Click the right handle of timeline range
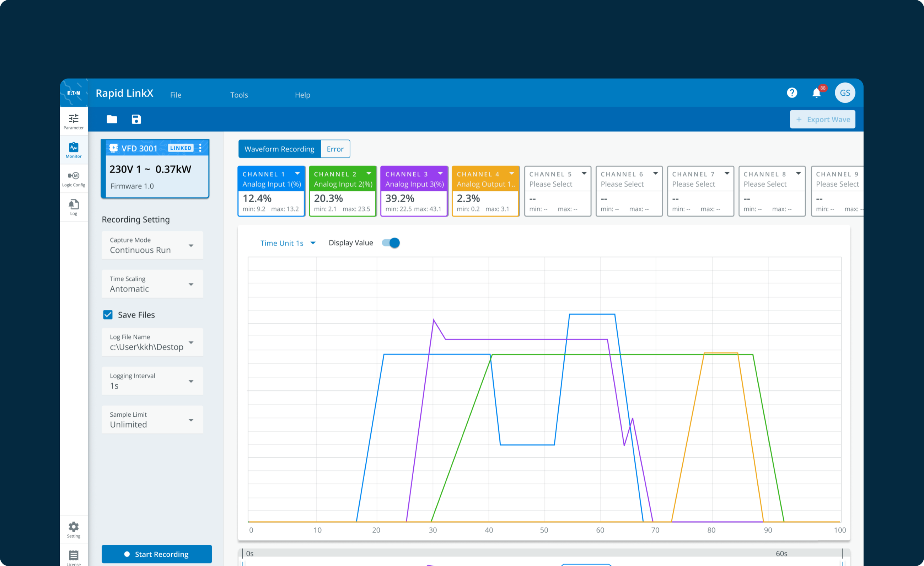The image size is (924, 566). click(842, 563)
